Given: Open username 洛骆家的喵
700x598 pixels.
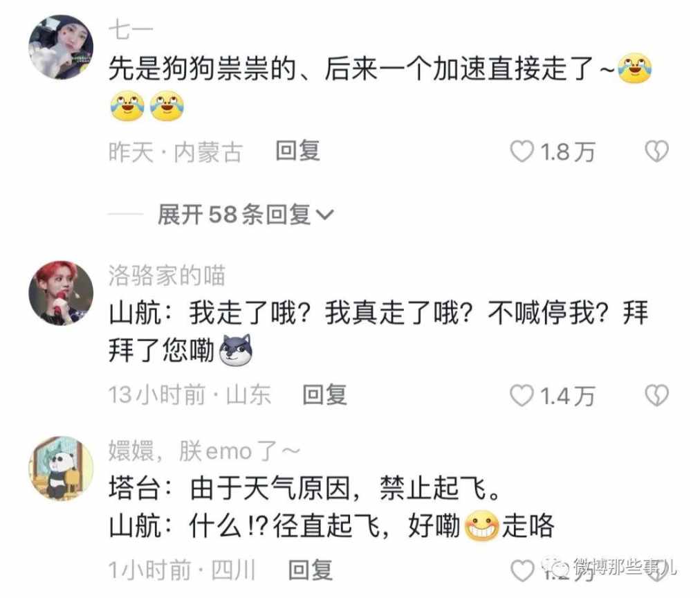Looking at the screenshot, I should click(167, 275).
